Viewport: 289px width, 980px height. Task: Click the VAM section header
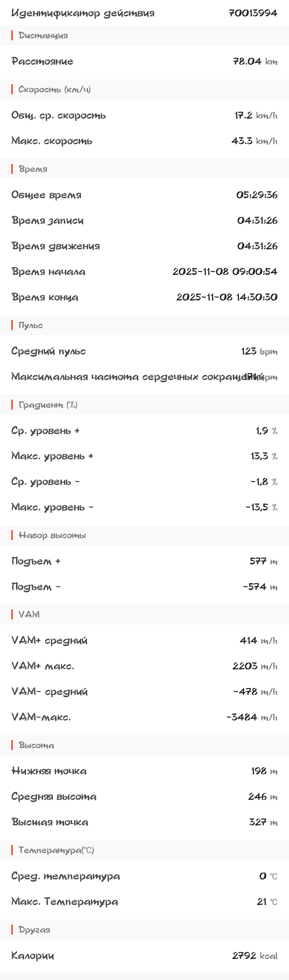pos(144,614)
